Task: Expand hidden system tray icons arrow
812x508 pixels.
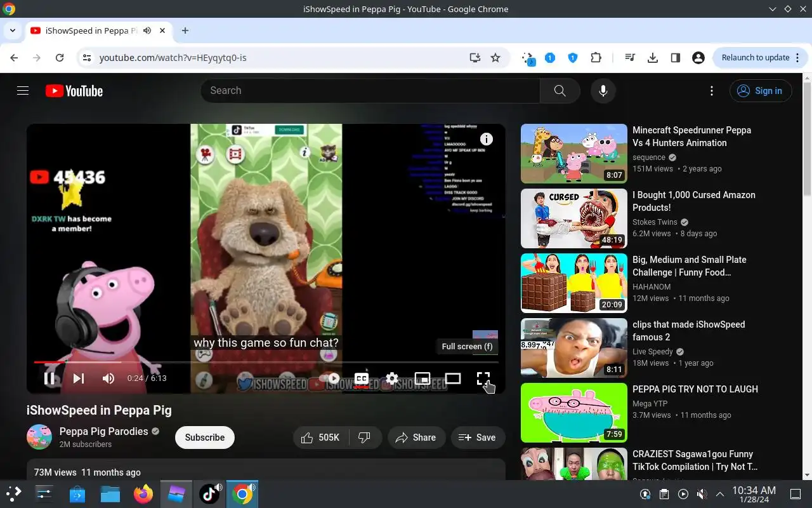Action: tap(720, 494)
